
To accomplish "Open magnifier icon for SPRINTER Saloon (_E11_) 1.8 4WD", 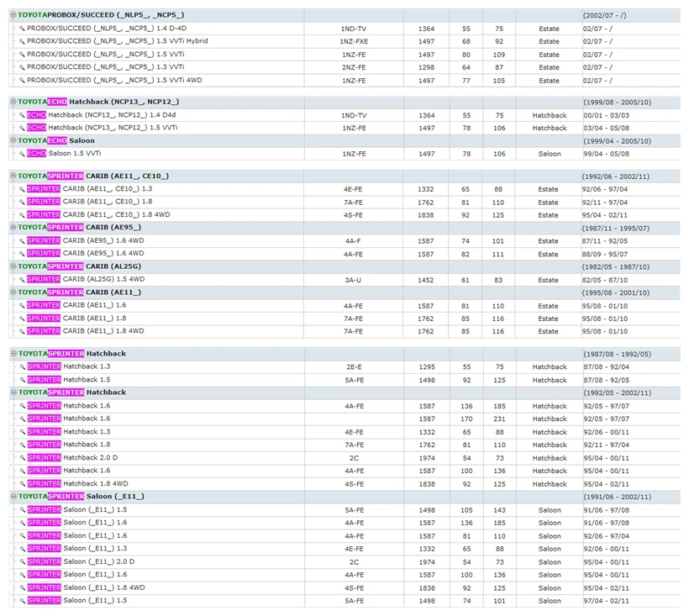I will pyautogui.click(x=22, y=587).
